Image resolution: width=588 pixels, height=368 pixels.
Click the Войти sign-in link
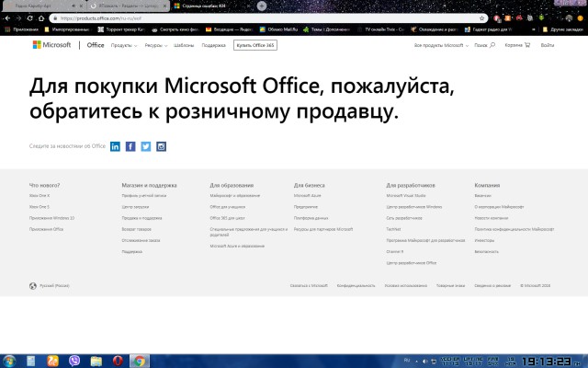pyautogui.click(x=548, y=45)
